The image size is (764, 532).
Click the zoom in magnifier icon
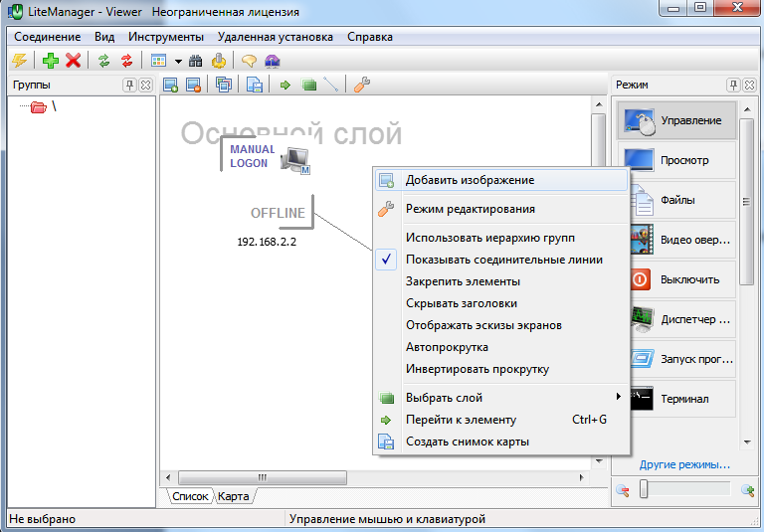[747, 490]
